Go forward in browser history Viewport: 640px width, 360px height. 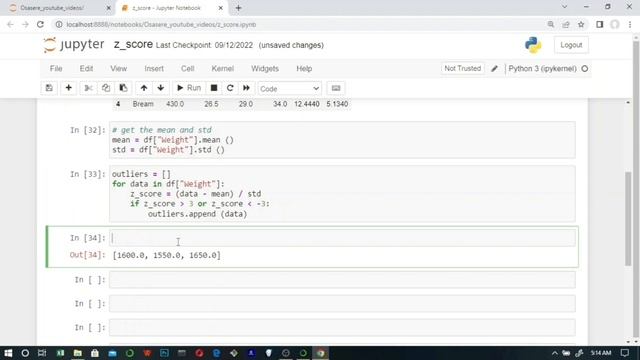point(25,24)
